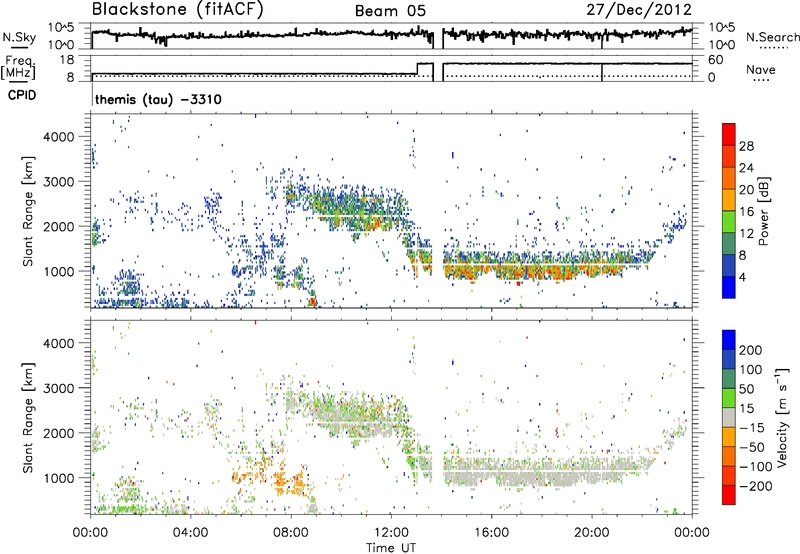
Task: Click the grey segment of Velocity colorbar
Action: coord(729,418)
